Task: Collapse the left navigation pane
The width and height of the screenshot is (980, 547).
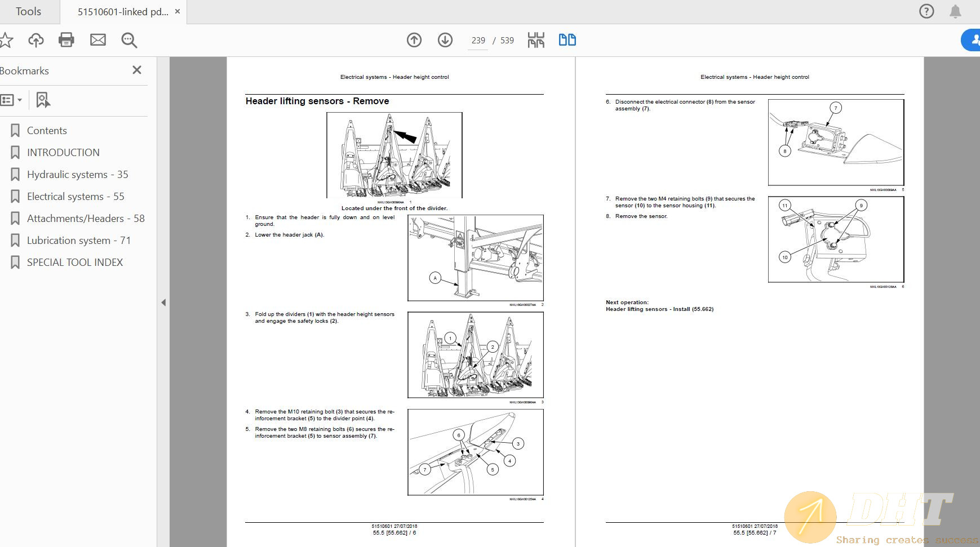Action: click(x=163, y=303)
